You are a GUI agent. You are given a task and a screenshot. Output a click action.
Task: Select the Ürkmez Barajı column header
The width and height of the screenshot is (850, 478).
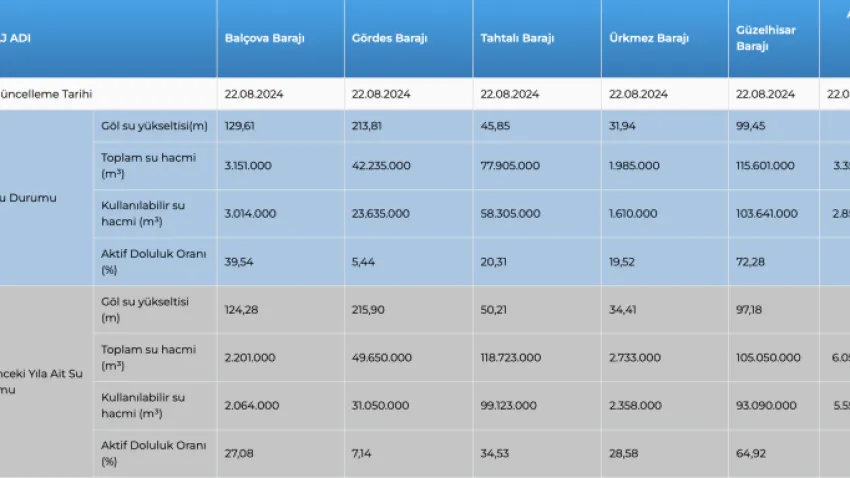[x=649, y=38]
